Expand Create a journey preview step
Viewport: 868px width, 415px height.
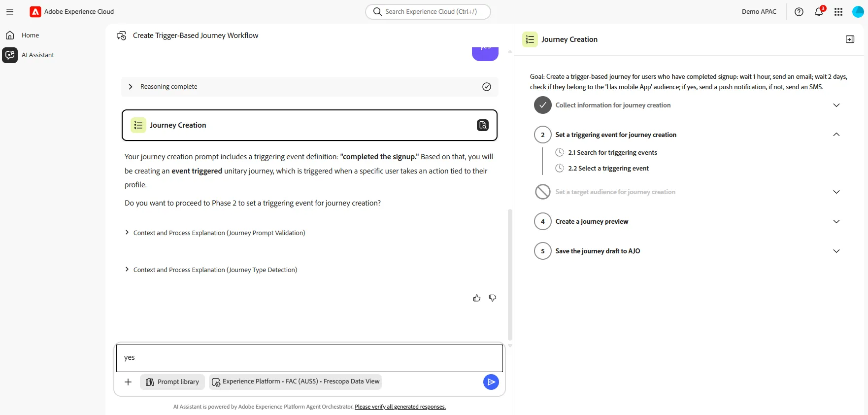coord(836,221)
